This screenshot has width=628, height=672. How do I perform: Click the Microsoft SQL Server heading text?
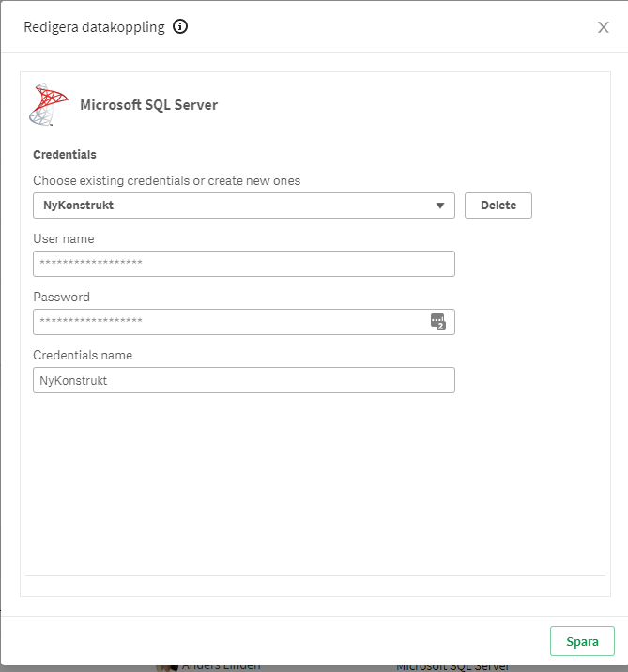148,105
